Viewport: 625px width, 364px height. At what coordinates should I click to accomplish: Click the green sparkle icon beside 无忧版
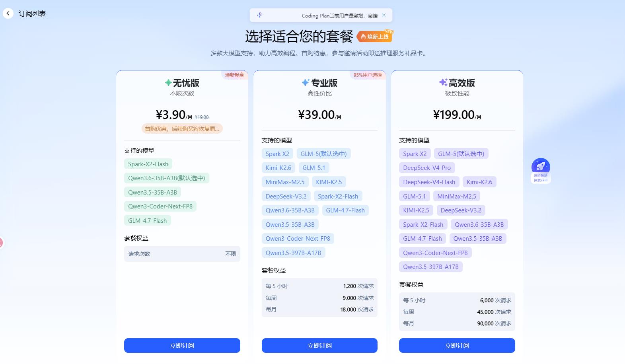coord(168,83)
